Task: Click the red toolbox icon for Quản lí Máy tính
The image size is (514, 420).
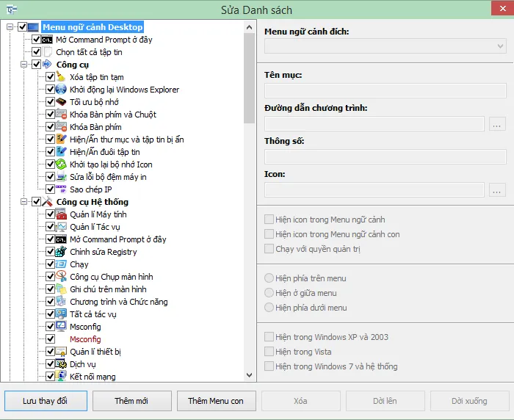Action: click(x=61, y=214)
